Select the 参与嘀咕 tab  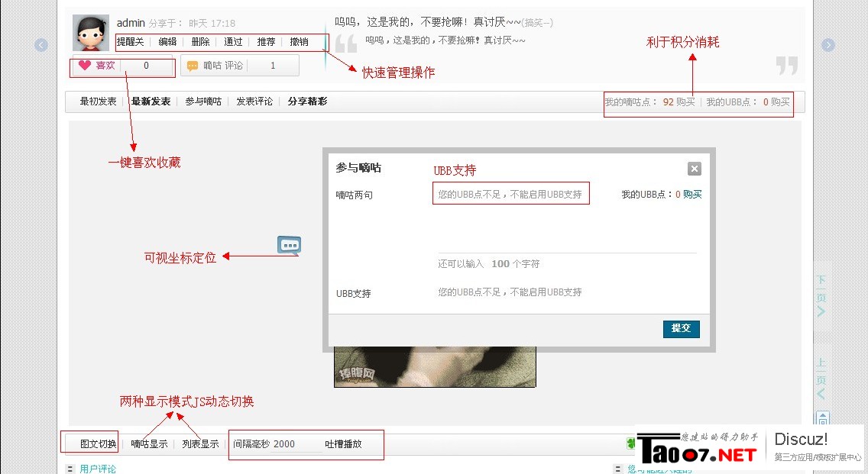[x=203, y=102]
